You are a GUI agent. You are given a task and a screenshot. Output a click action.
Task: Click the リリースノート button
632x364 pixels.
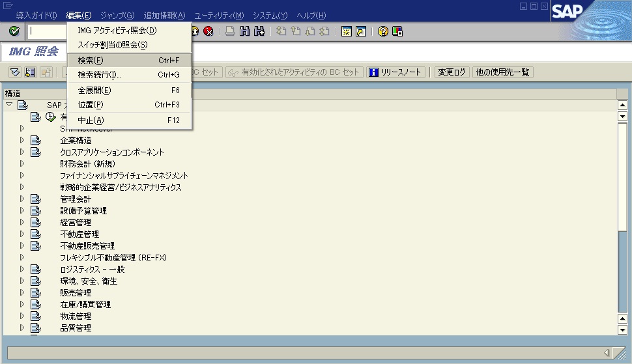(x=396, y=72)
